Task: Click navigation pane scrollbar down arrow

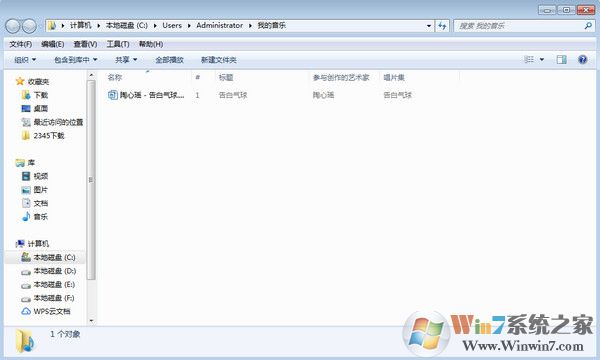Action: tap(91, 321)
